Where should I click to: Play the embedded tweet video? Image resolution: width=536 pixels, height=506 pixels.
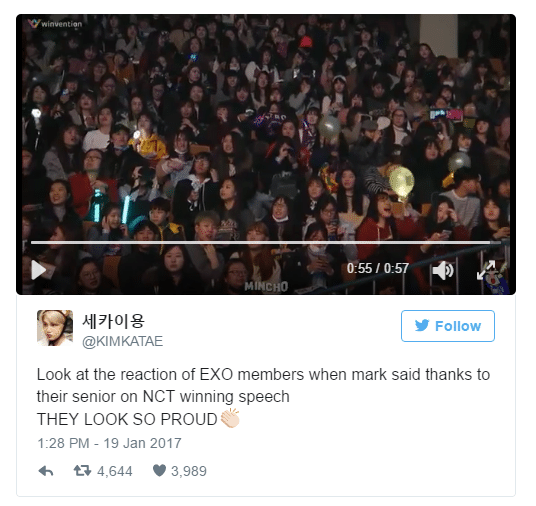(x=39, y=270)
